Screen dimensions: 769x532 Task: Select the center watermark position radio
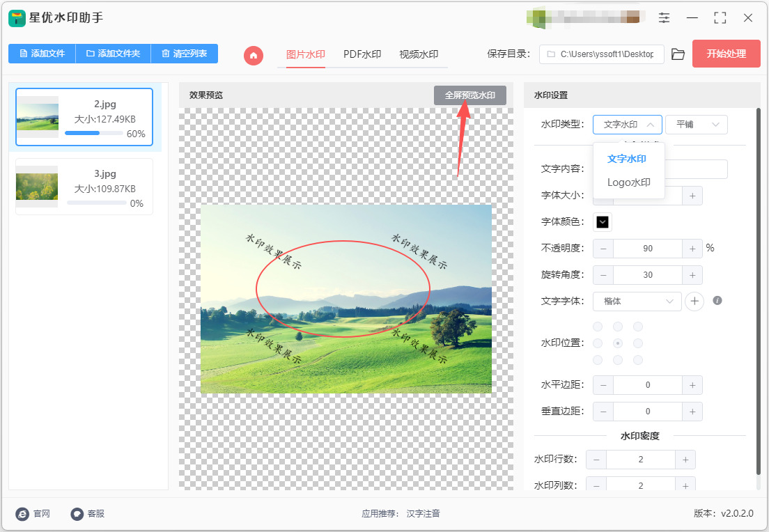tap(618, 343)
